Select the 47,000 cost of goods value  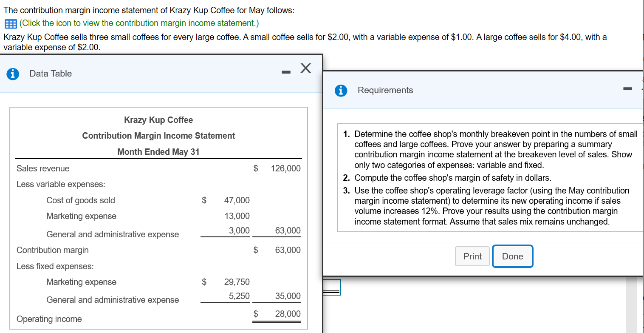[x=237, y=200]
